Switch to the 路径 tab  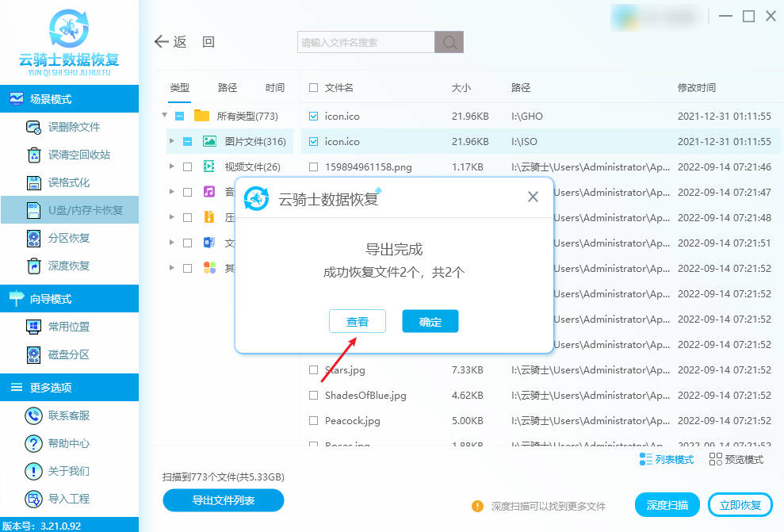click(x=228, y=88)
